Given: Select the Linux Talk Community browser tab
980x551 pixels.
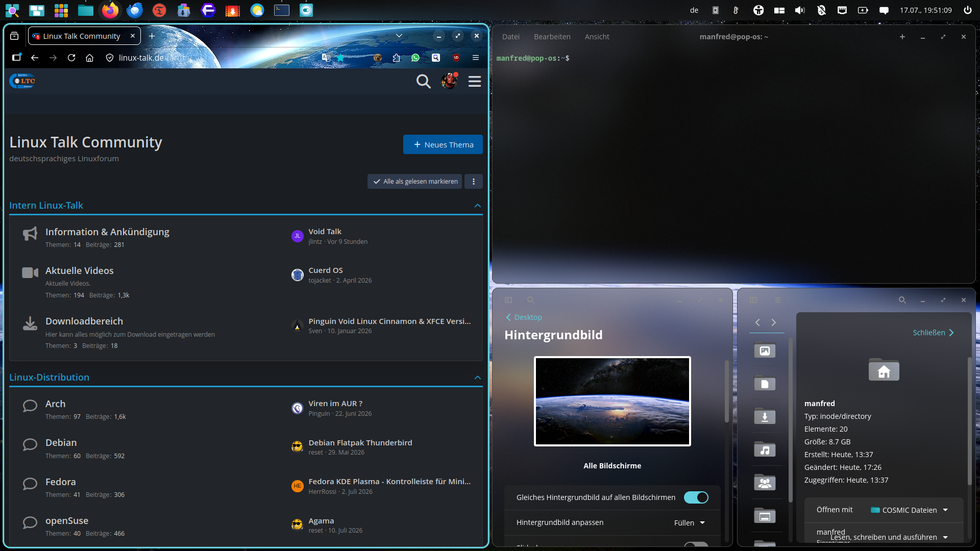Looking at the screenshot, I should coord(84,36).
